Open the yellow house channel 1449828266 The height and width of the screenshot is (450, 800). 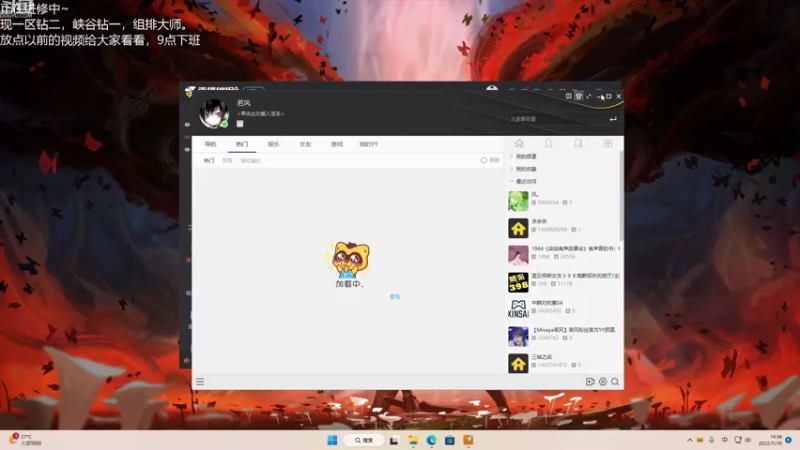pos(564,228)
